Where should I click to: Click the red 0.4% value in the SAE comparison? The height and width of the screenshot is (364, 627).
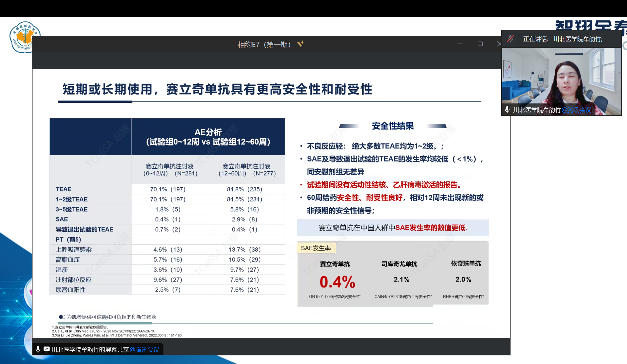337,282
